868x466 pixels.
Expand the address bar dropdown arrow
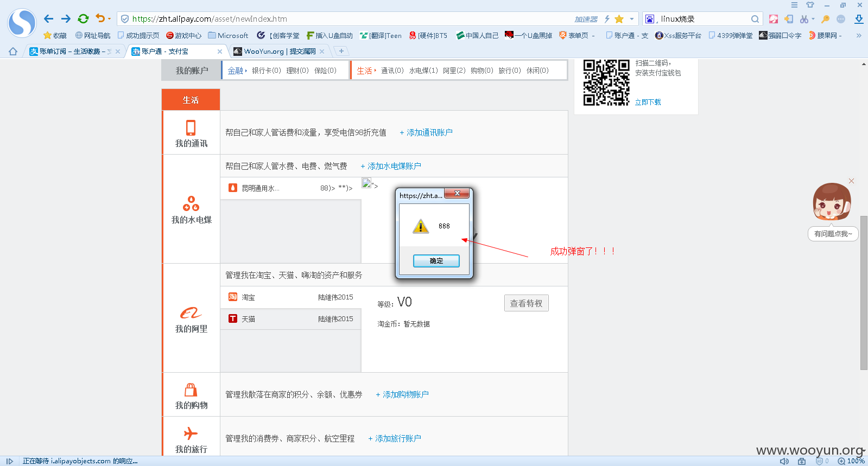[632, 19]
